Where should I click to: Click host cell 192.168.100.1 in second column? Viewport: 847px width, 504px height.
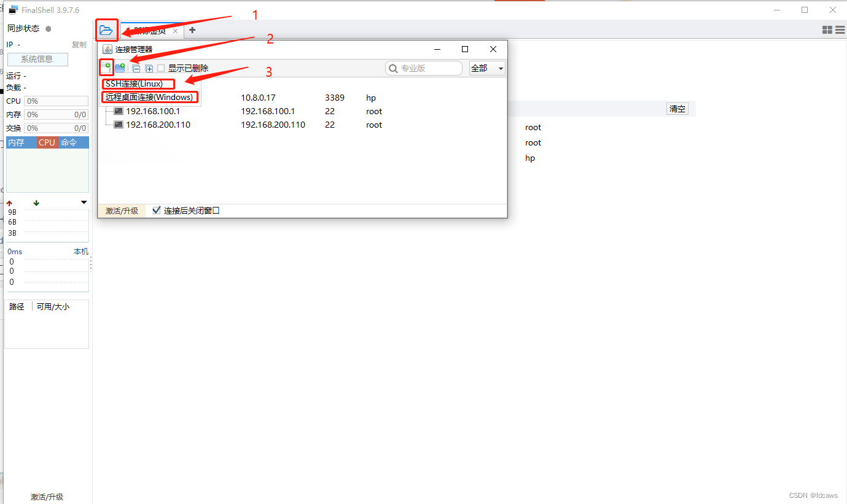(x=268, y=111)
